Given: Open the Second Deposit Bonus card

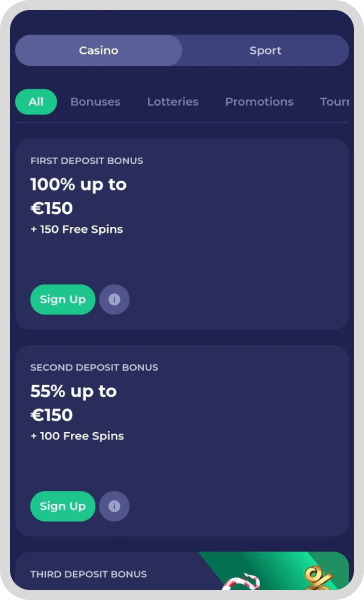Looking at the screenshot, I should coord(182,441).
